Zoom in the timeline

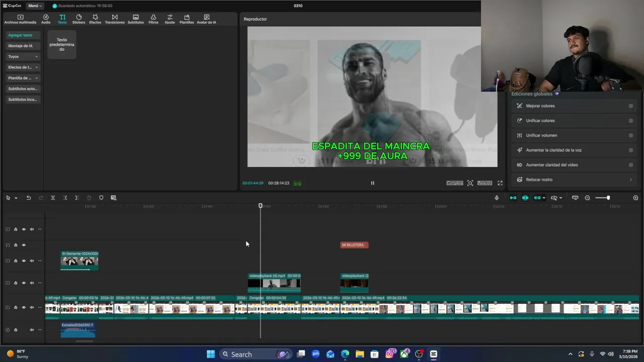(635, 198)
